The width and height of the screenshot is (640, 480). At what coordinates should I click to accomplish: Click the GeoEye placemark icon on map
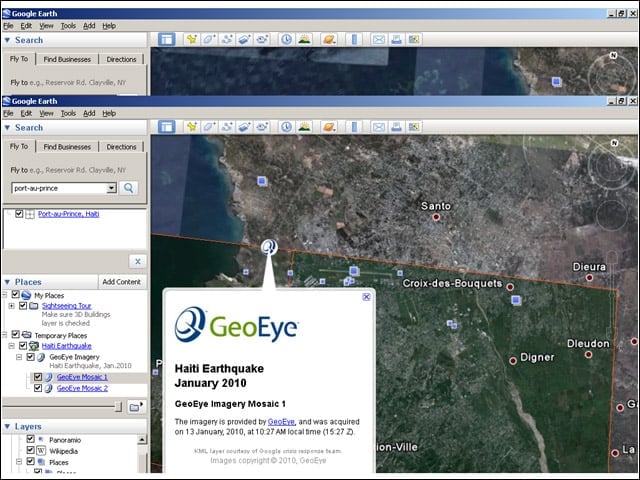click(269, 247)
